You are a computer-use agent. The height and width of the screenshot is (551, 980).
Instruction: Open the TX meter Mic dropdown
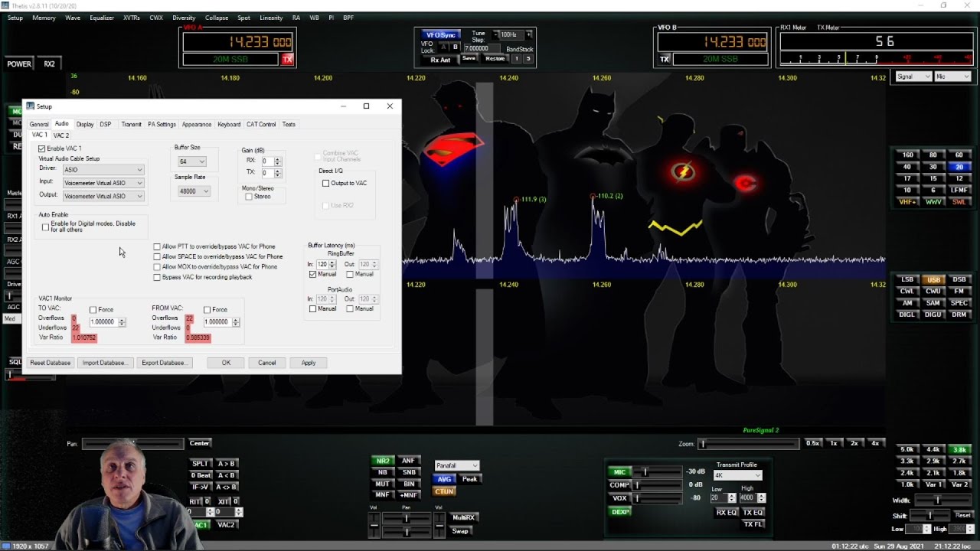point(952,77)
